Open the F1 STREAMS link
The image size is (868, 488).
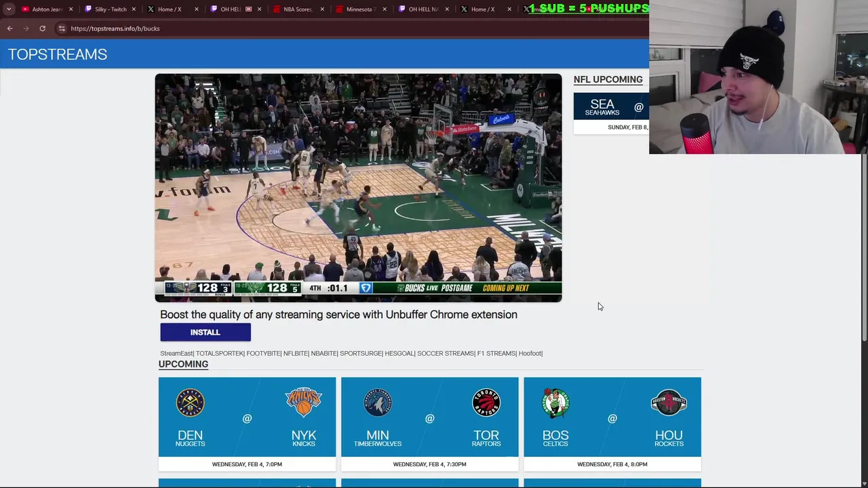[x=496, y=353]
